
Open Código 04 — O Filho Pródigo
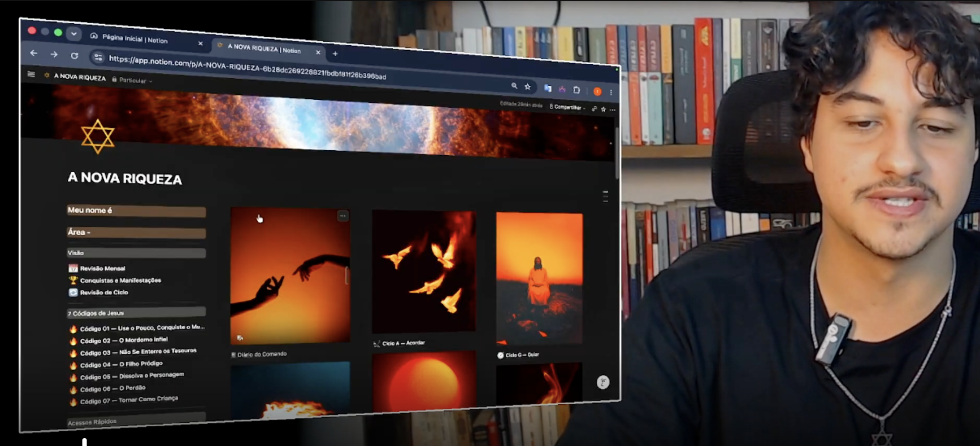(116, 364)
